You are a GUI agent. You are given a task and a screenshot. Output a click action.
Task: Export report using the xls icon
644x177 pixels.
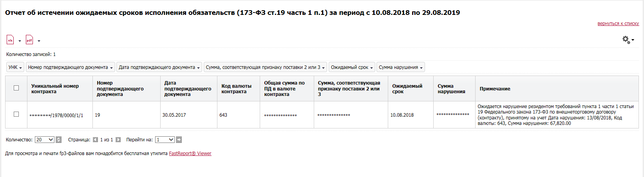click(x=10, y=40)
